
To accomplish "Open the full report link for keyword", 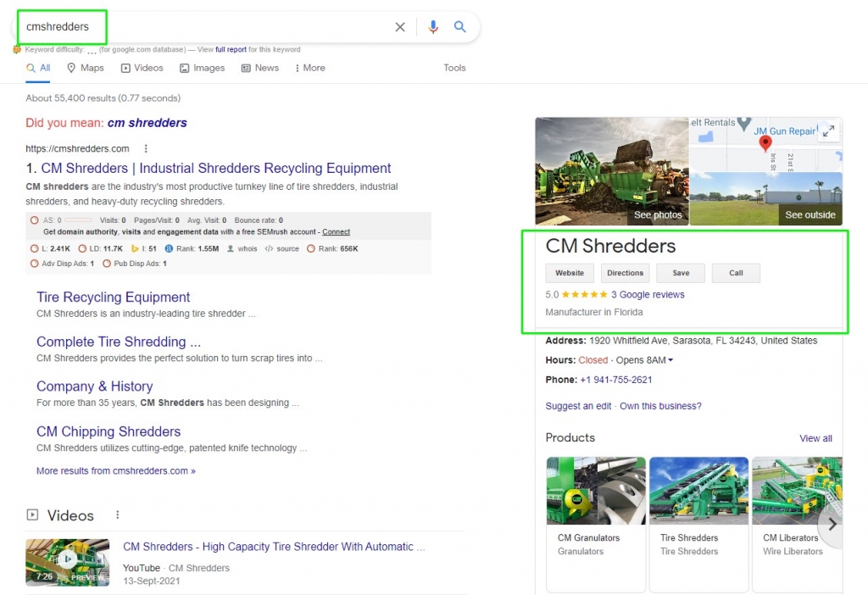I will [231, 49].
